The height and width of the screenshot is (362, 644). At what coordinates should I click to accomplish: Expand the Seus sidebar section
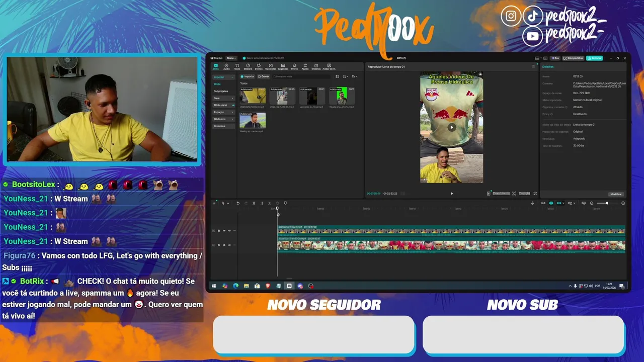(x=223, y=98)
